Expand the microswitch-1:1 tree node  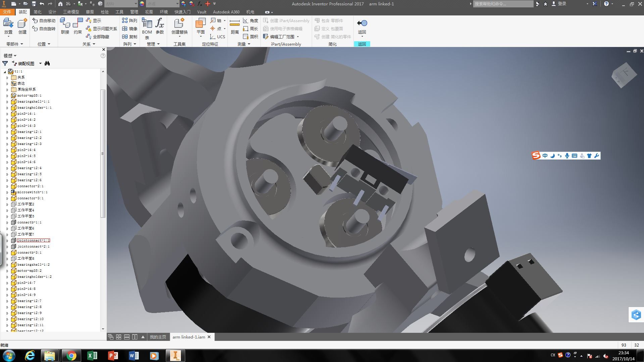click(7, 192)
